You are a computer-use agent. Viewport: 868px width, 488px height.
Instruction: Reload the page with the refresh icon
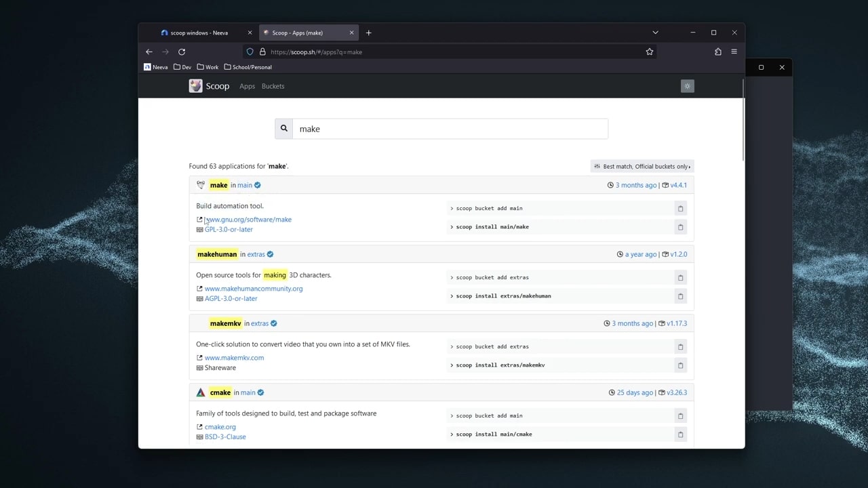click(x=182, y=52)
